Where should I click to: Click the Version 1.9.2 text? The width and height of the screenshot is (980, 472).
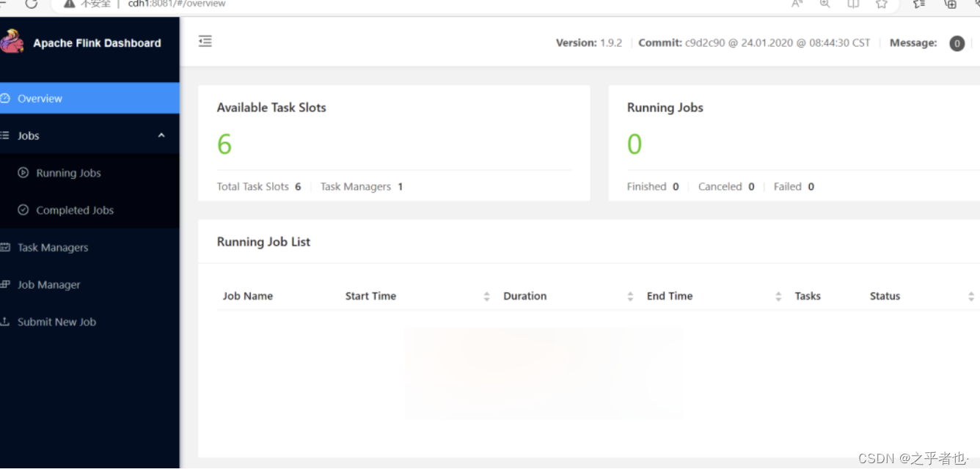coord(589,43)
